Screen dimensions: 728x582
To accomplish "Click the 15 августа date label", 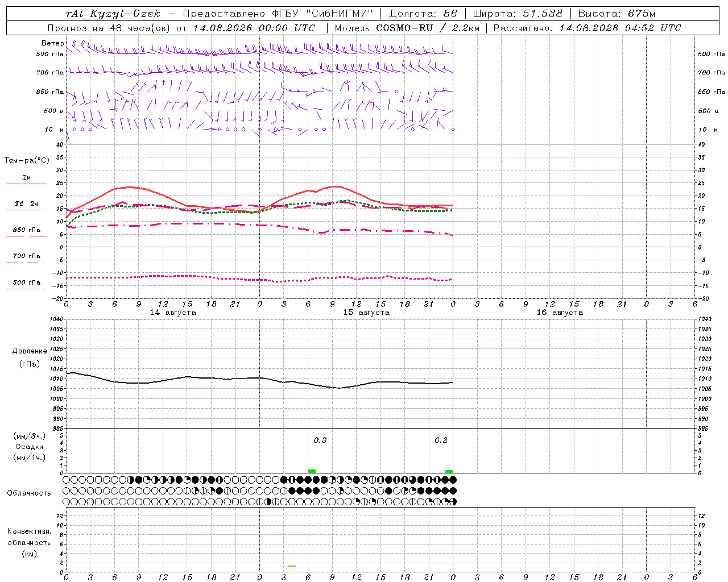I will coord(366,312).
